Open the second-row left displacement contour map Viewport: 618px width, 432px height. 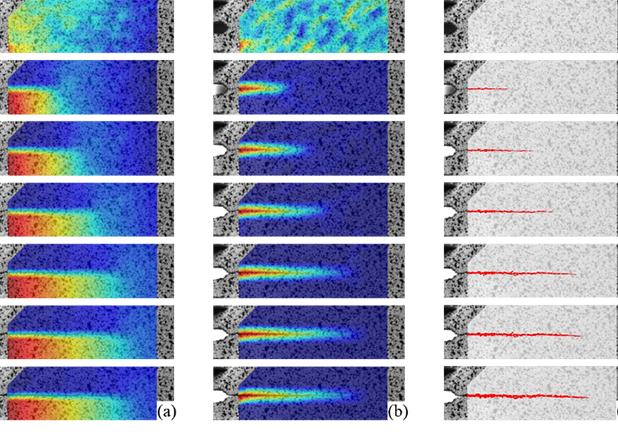point(80,88)
